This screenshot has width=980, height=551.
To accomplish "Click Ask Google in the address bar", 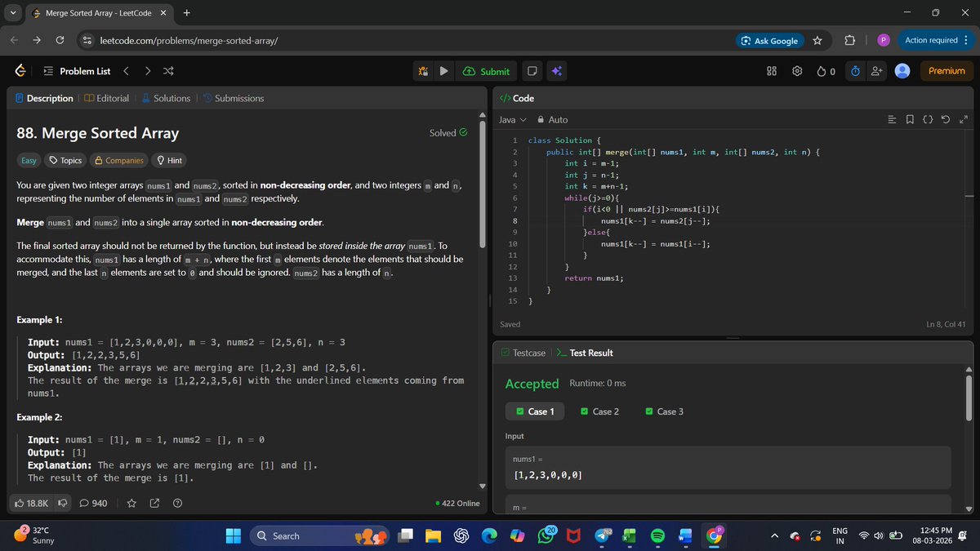I will [x=768, y=40].
